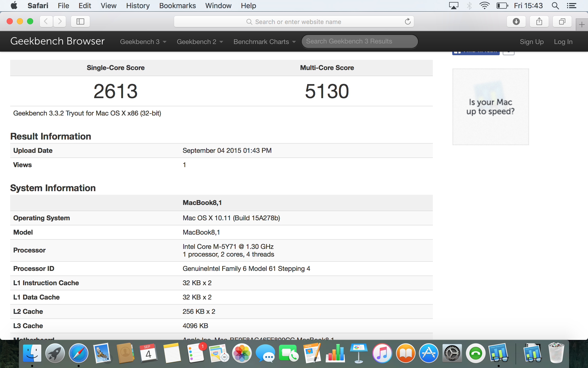Screen dimensions: 588x368
Task: Click the 'Is your Mac up to speed?' ad
Action: point(491,107)
